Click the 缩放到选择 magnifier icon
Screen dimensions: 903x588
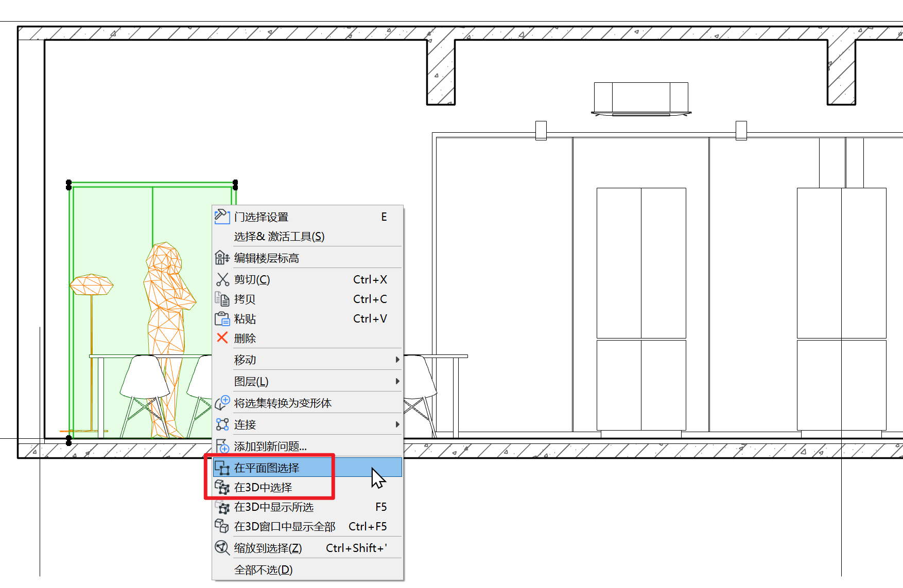point(222,547)
